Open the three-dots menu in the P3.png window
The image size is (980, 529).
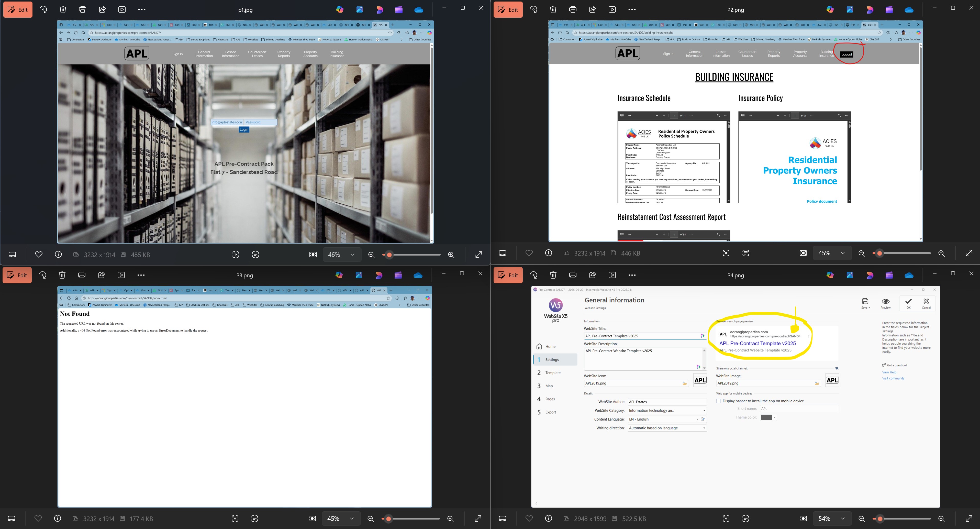coord(141,275)
